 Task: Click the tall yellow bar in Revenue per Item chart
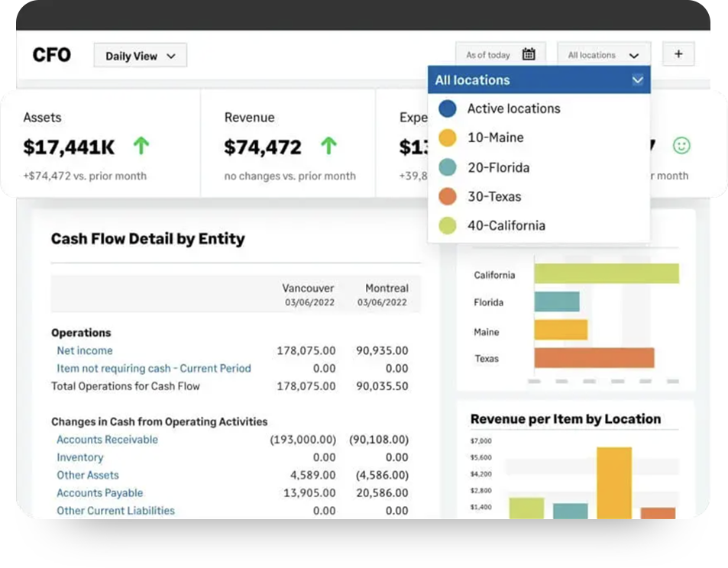tap(613, 482)
